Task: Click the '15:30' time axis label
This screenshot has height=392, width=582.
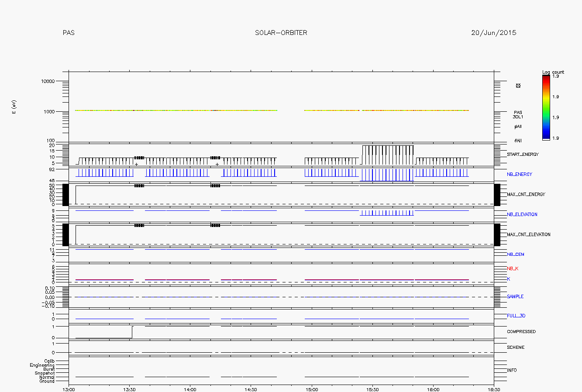Action: (x=372, y=390)
